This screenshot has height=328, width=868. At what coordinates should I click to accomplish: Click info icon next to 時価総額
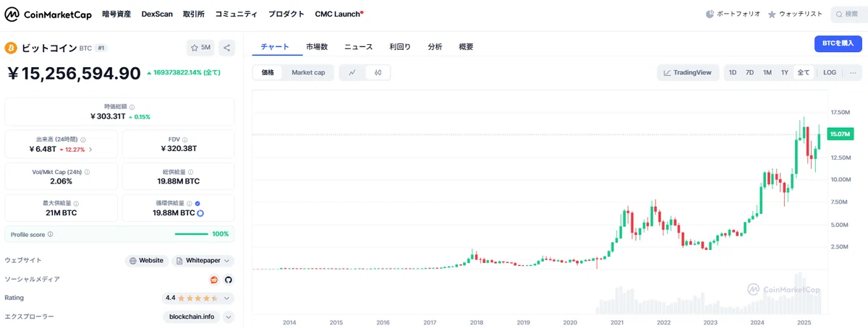132,106
